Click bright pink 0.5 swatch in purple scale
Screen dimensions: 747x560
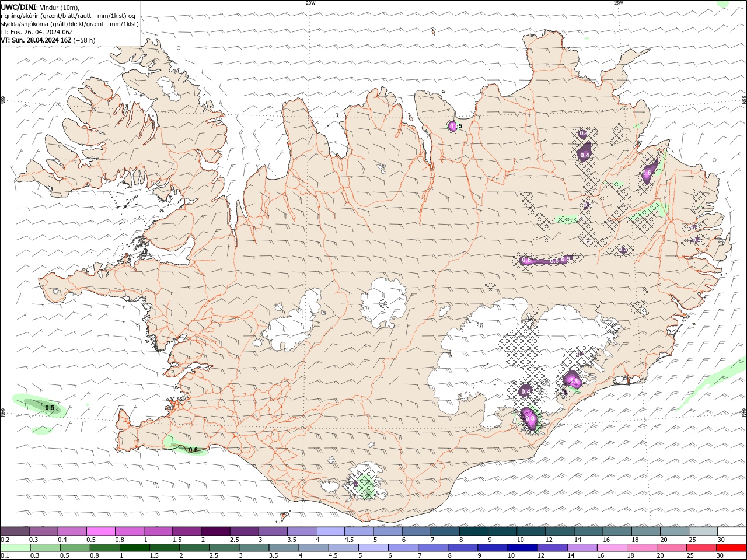(x=100, y=531)
